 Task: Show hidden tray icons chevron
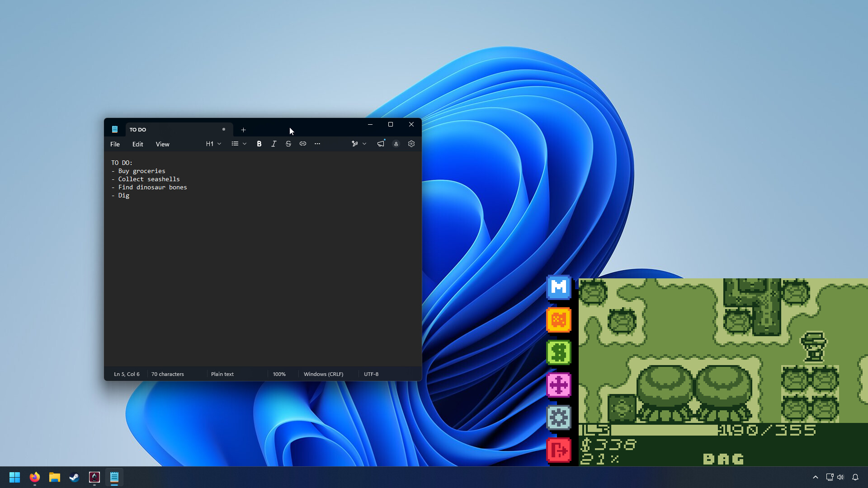pyautogui.click(x=816, y=477)
